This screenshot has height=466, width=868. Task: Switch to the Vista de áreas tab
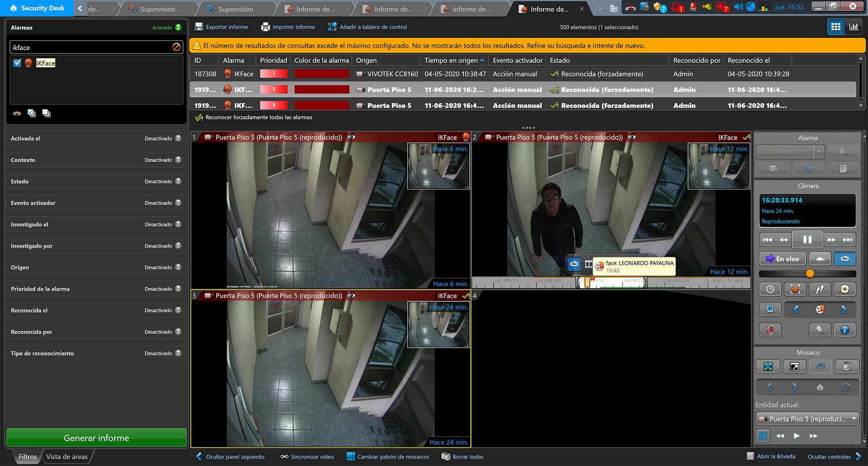coord(67,456)
